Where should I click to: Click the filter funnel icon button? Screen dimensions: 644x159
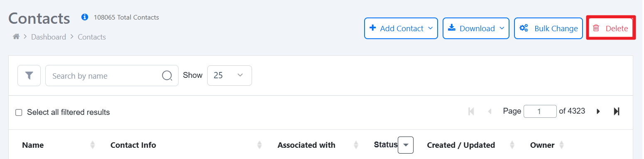(x=29, y=76)
